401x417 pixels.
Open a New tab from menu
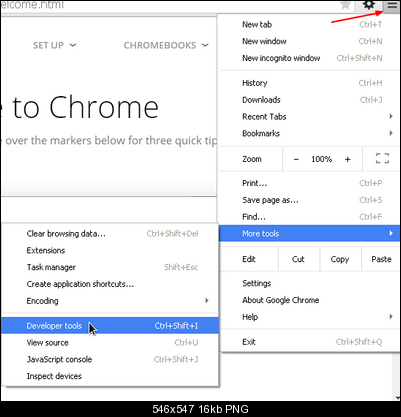[309, 24]
